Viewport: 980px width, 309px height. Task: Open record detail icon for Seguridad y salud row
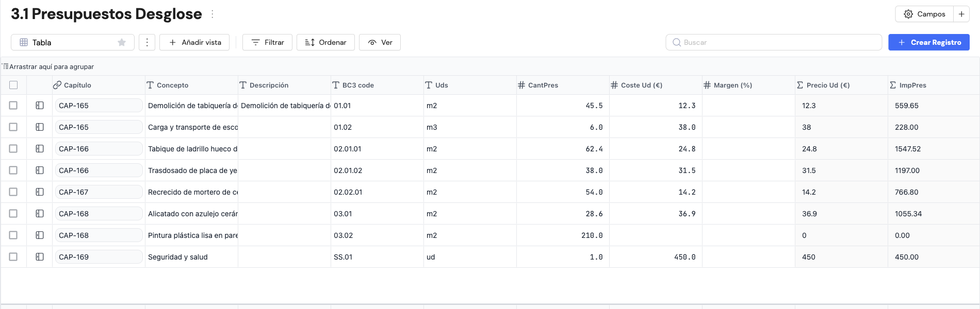tap(40, 257)
